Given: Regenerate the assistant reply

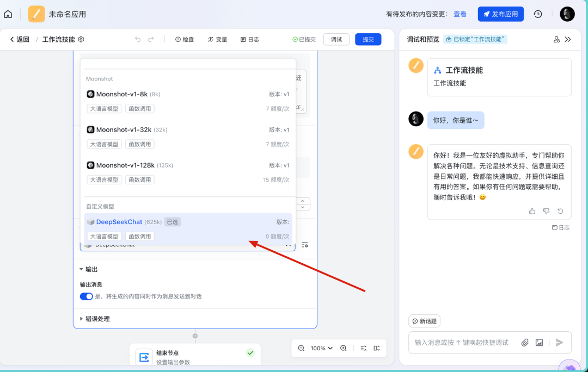Looking at the screenshot, I should [560, 211].
